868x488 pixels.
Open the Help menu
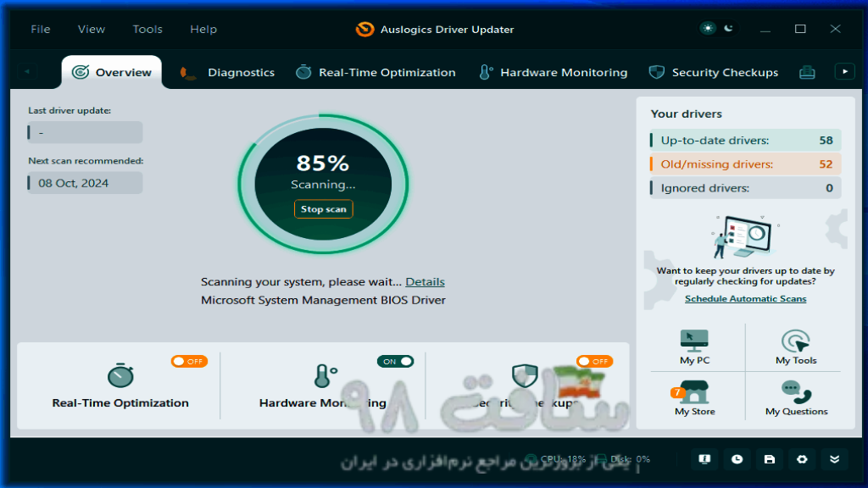(203, 30)
